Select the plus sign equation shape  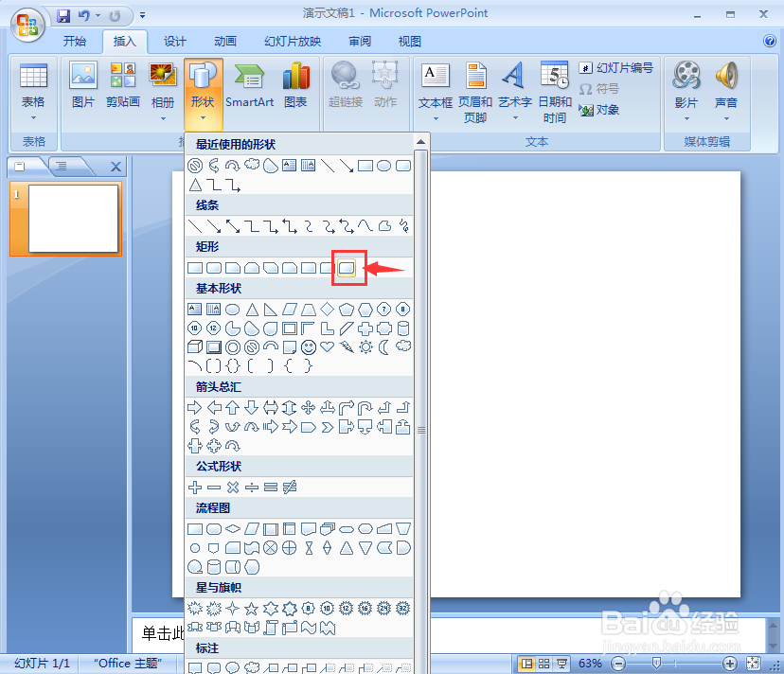[195, 487]
